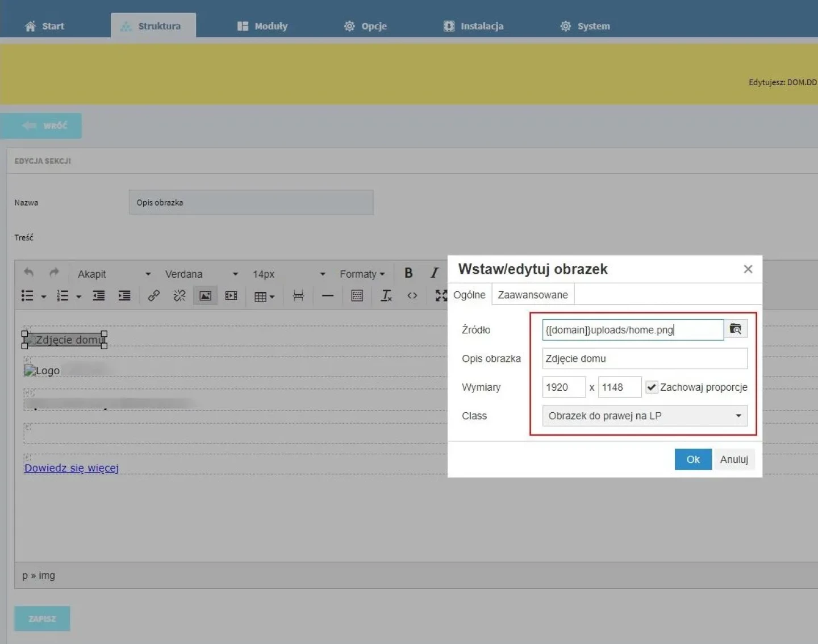Open the Class dropdown list
Screen dimensions: 818x644
(645, 416)
